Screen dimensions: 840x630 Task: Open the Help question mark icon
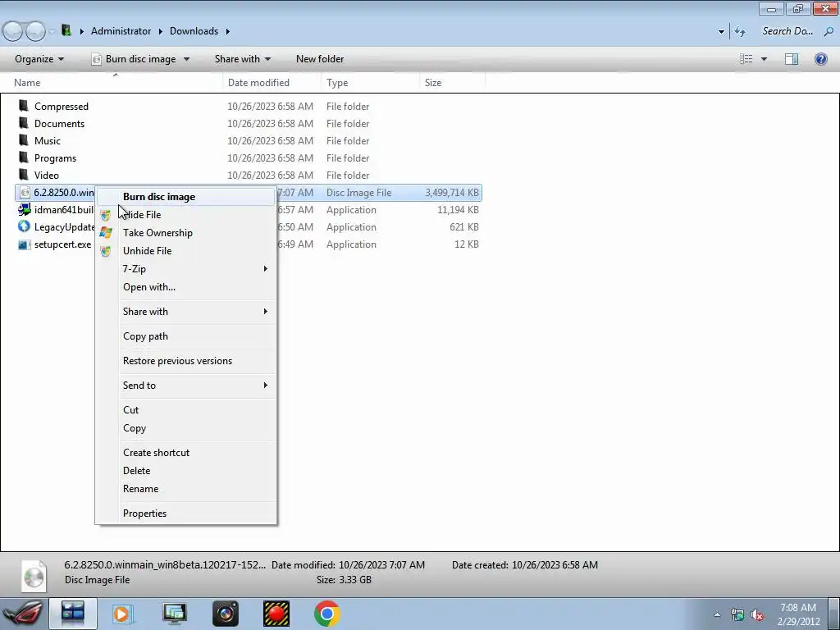point(820,59)
